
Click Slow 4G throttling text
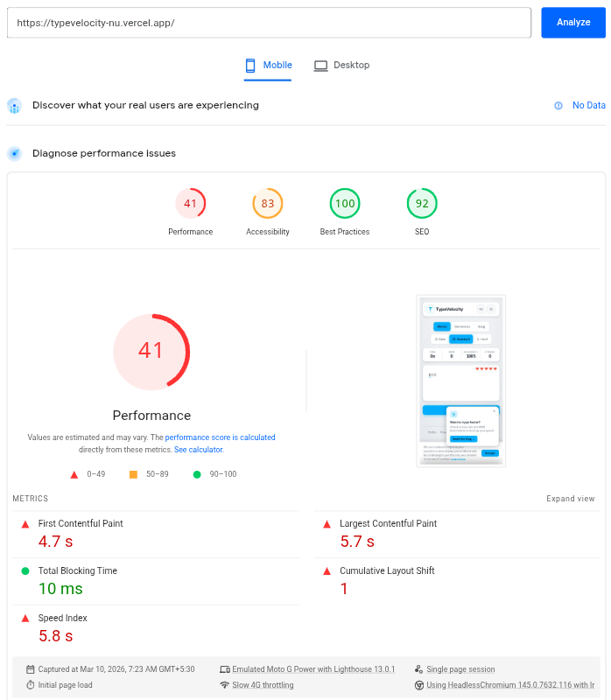[263, 685]
